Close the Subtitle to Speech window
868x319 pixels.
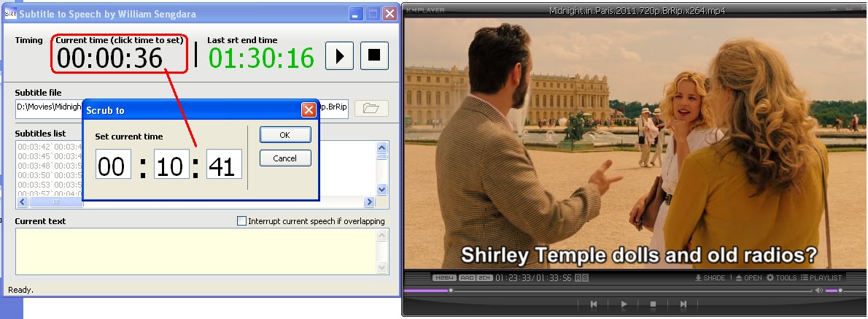click(391, 14)
